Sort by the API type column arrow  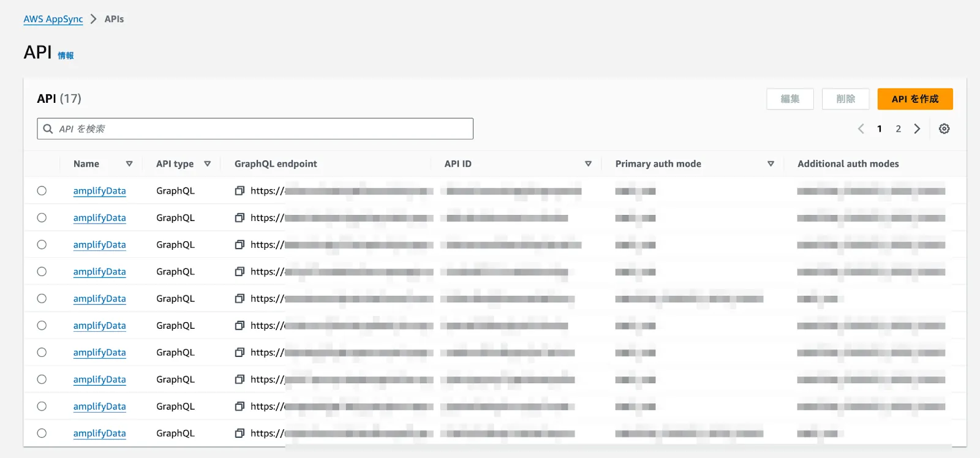[x=208, y=164]
